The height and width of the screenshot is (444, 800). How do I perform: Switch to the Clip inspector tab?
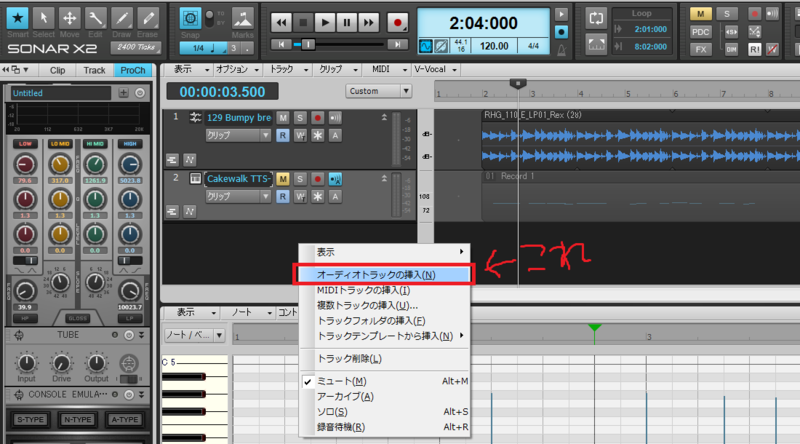[x=57, y=70]
